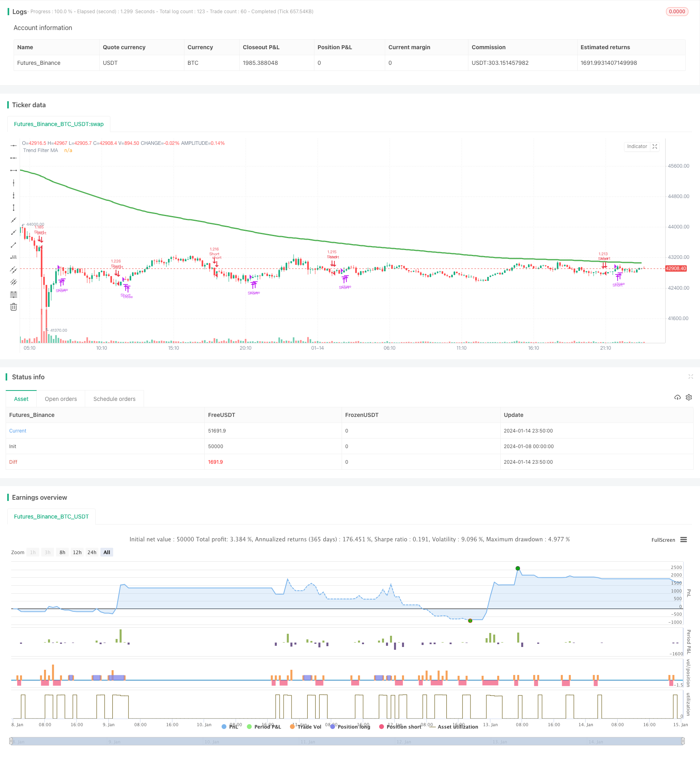The image size is (700, 757).
Task: Maximize the Status info panel
Action: (690, 376)
